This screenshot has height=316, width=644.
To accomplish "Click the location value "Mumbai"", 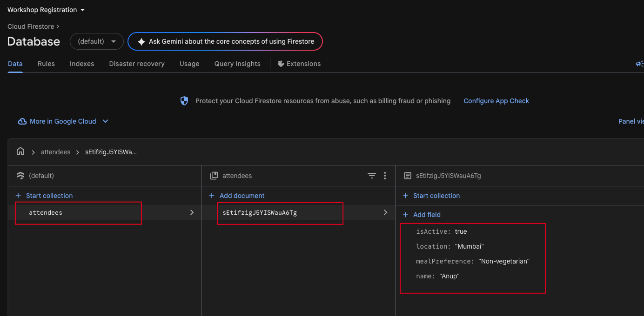I will (x=470, y=246).
